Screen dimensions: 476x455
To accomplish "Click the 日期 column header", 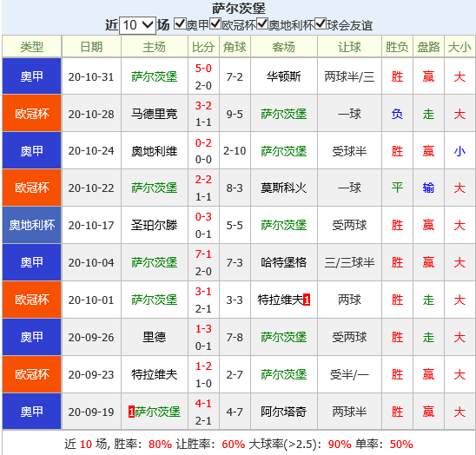I will pyautogui.click(x=91, y=47).
